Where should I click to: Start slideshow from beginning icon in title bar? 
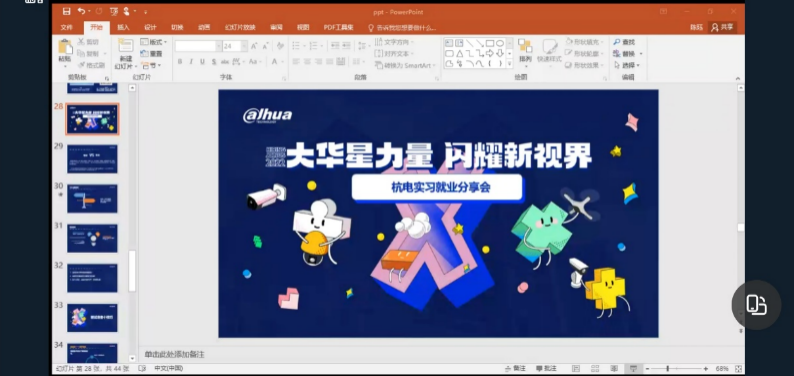[x=114, y=11]
